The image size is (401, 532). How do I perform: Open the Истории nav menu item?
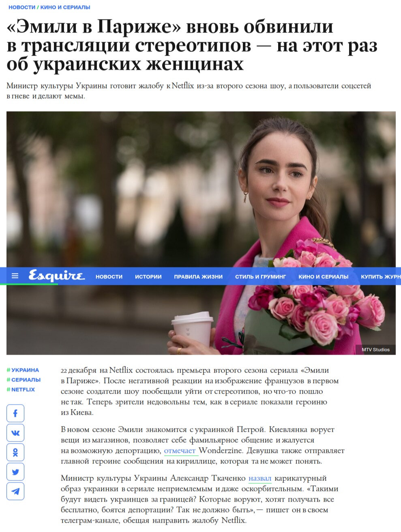[x=148, y=277]
